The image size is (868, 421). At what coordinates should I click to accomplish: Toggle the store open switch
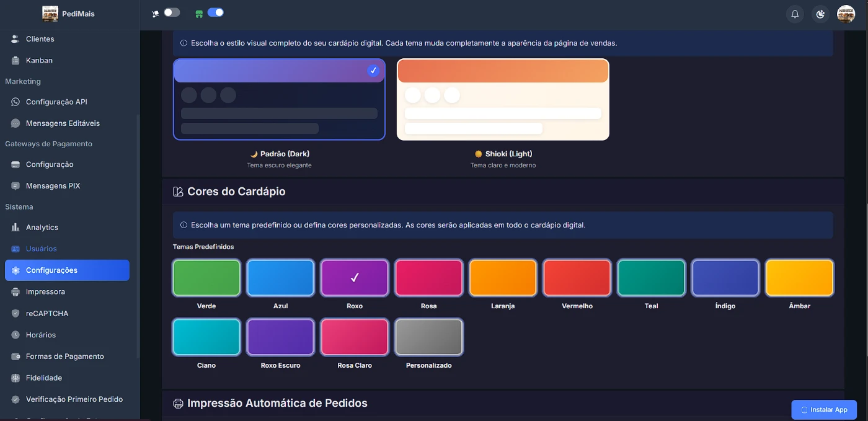[215, 12]
